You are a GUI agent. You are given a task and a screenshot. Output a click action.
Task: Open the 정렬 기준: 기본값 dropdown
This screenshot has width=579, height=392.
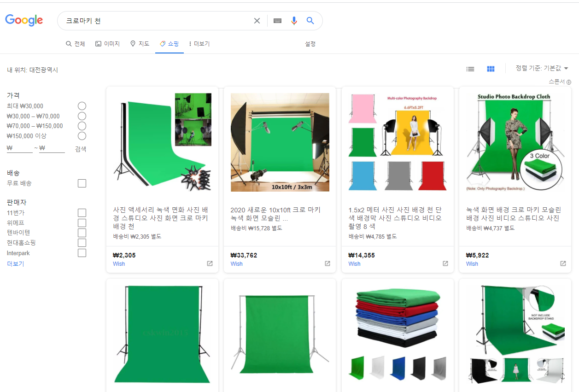(542, 68)
